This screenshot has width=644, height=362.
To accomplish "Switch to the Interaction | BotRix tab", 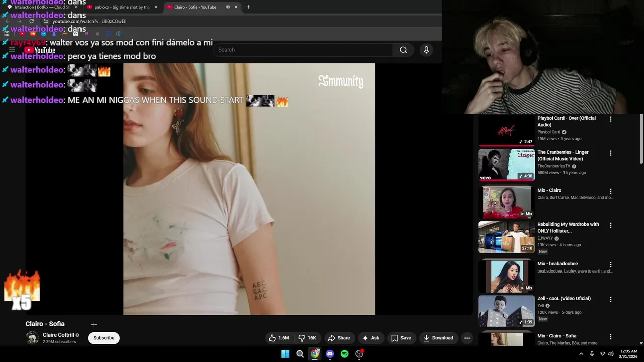I will click(x=41, y=7).
